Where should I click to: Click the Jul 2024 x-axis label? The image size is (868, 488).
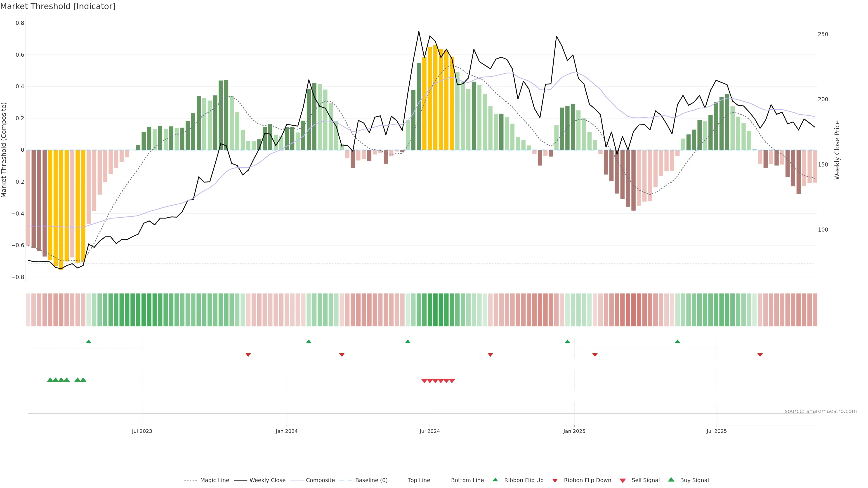[x=430, y=431]
